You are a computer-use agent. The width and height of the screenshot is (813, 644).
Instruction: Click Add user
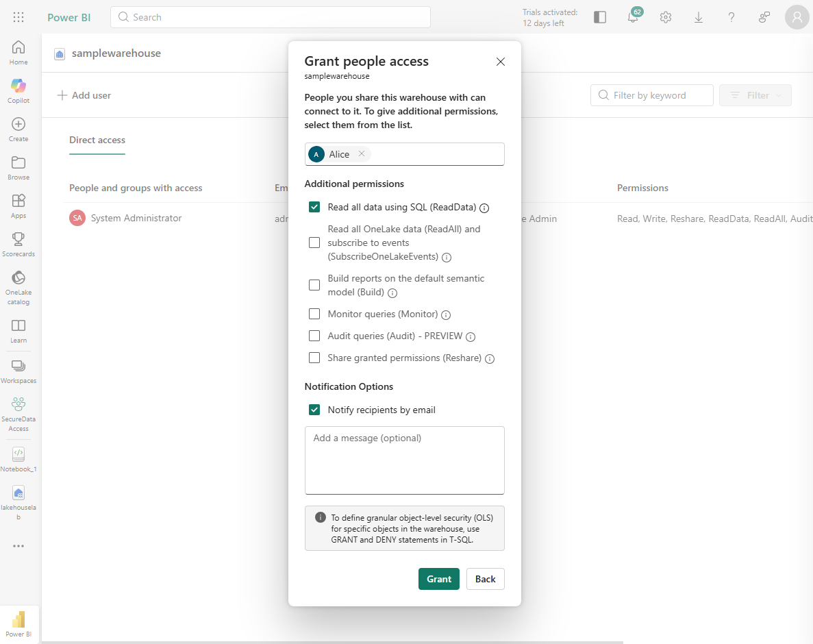[x=84, y=95]
